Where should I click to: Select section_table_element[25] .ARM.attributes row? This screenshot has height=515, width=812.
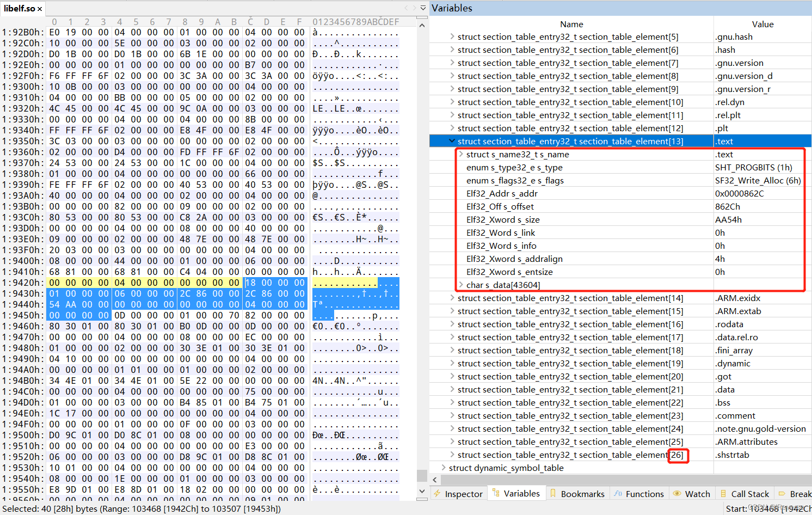[620, 442]
